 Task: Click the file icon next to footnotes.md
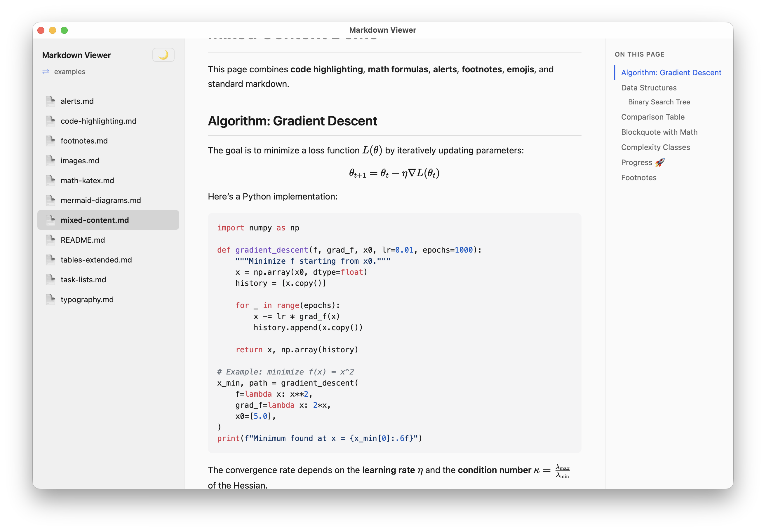51,141
